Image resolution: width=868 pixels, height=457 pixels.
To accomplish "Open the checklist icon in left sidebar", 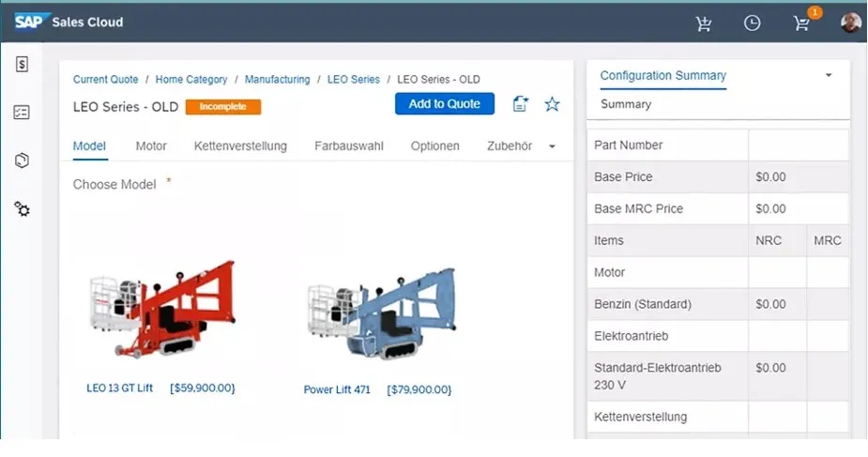I will pyautogui.click(x=23, y=113).
